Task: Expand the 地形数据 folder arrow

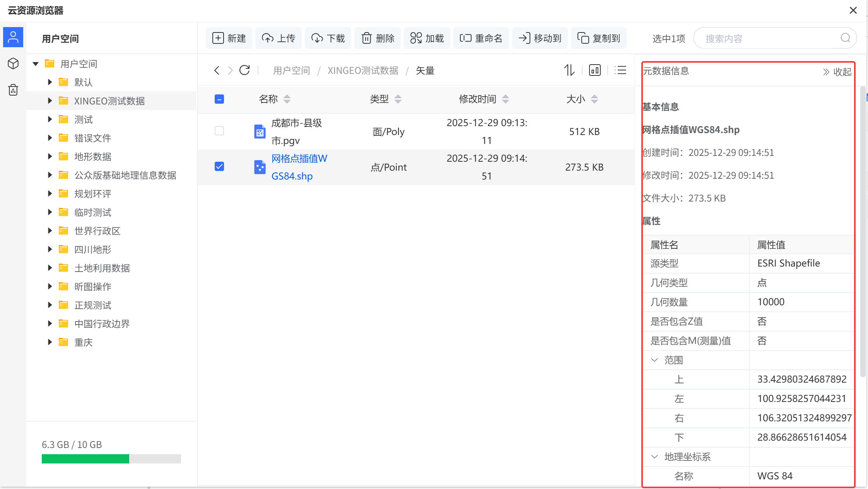Action: 50,157
